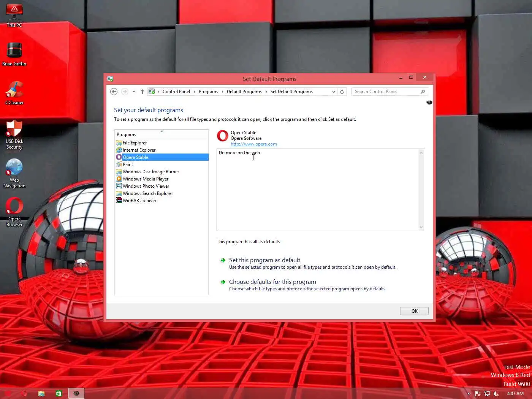
Task: Select Windows Search Explorer in the list
Action: coord(161,193)
